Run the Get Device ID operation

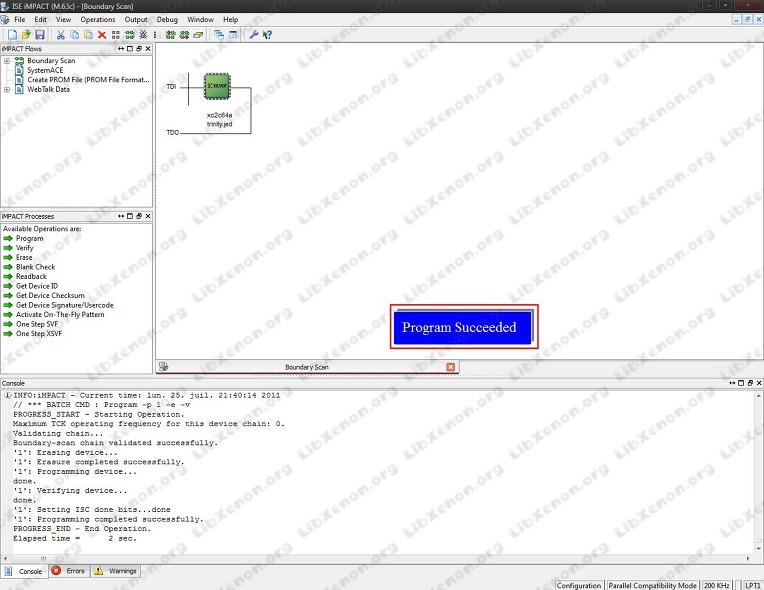[x=37, y=286]
